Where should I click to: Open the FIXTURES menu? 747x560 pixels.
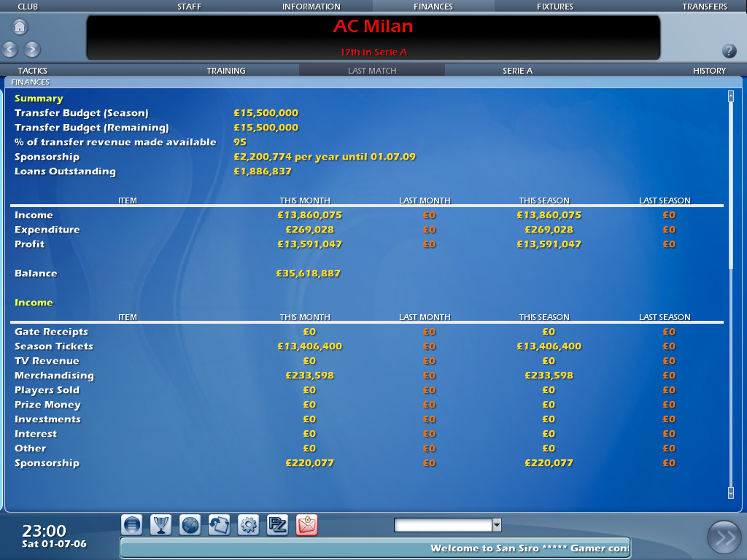coord(555,6)
